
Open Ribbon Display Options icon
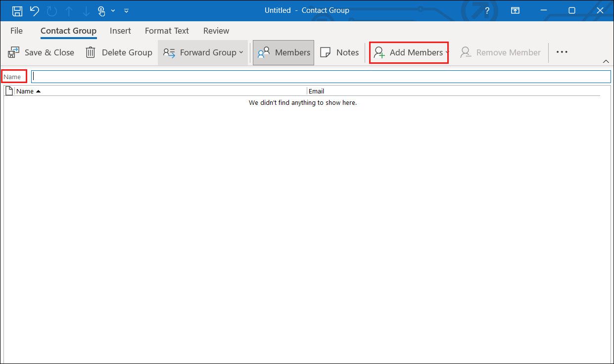coord(516,10)
